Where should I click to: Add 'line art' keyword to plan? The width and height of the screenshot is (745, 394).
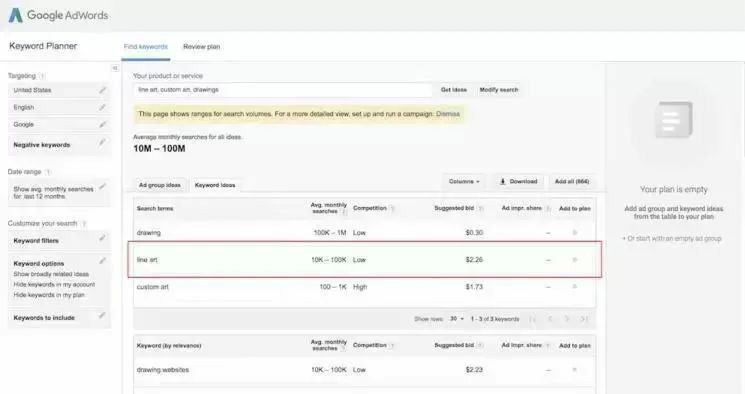[574, 260]
